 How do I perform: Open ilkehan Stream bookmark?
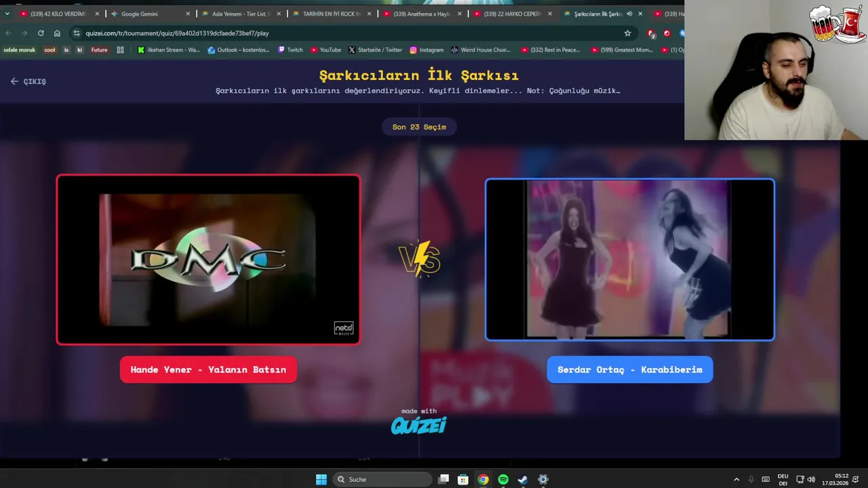[168, 49]
